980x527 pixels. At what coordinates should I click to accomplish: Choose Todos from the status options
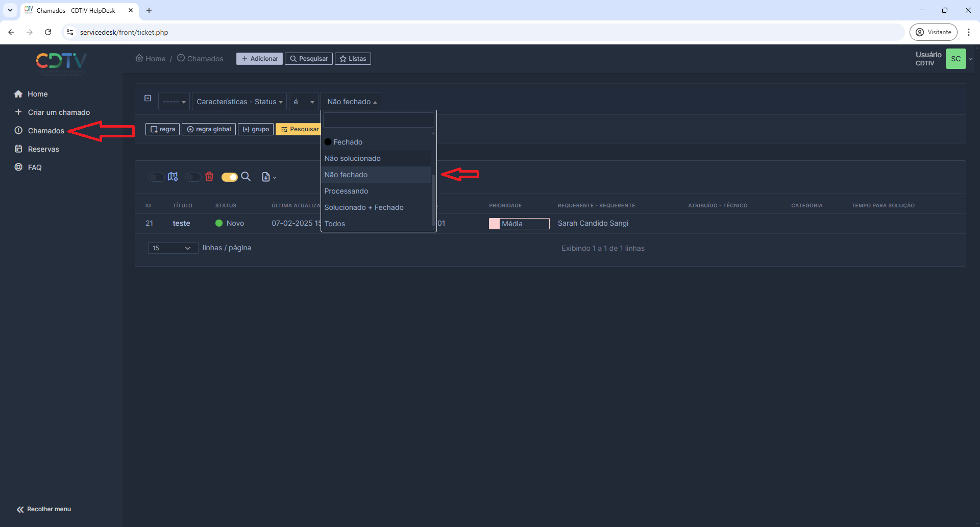[x=335, y=224]
